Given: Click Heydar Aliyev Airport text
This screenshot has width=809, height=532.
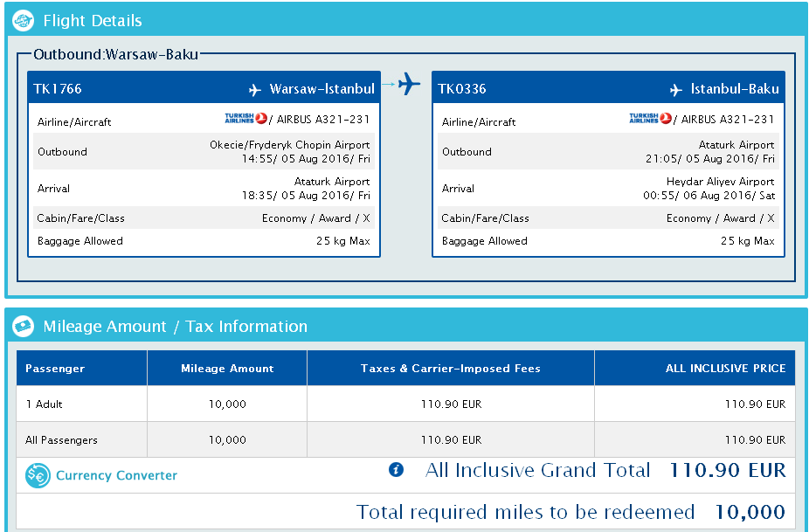Looking at the screenshot, I should tap(720, 182).
